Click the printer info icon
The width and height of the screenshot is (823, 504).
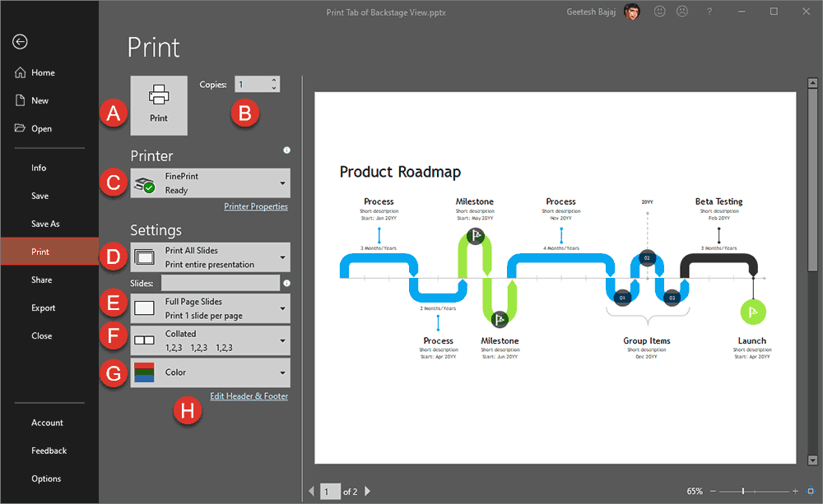pyautogui.click(x=286, y=150)
